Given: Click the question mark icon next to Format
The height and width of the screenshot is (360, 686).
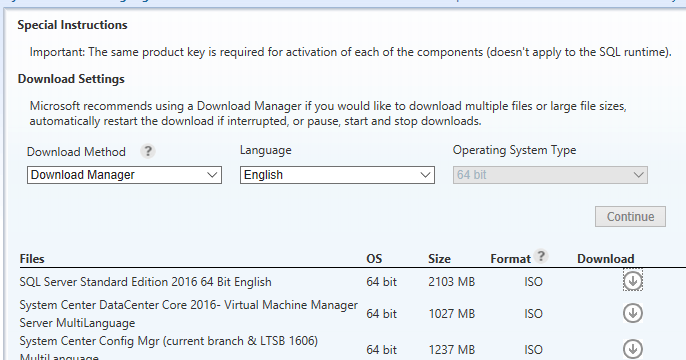Looking at the screenshot, I should (x=541, y=256).
